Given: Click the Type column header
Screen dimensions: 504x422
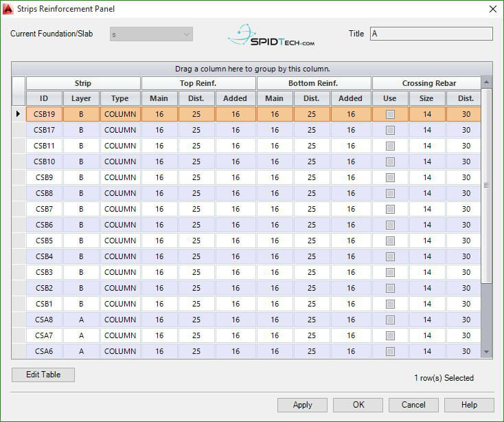Looking at the screenshot, I should pyautogui.click(x=120, y=98).
